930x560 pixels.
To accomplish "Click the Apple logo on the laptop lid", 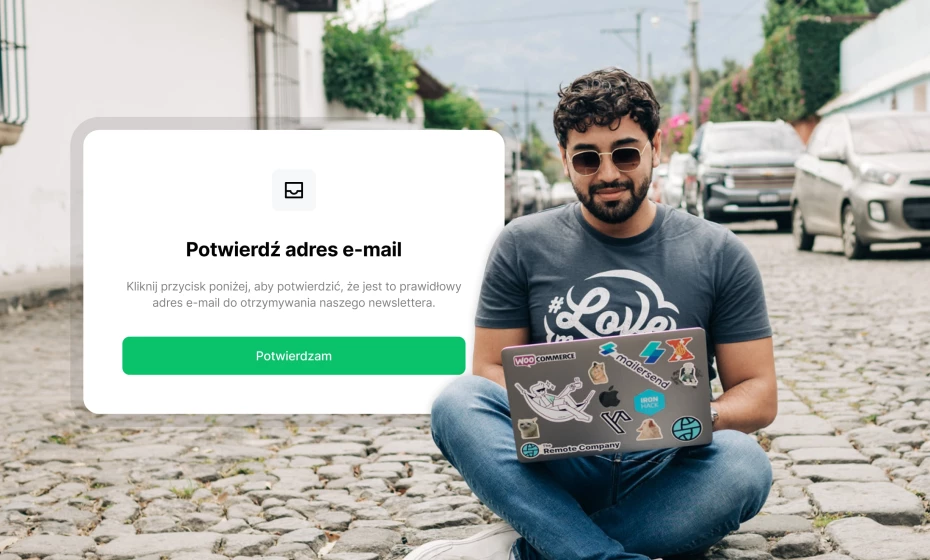I will [609, 397].
